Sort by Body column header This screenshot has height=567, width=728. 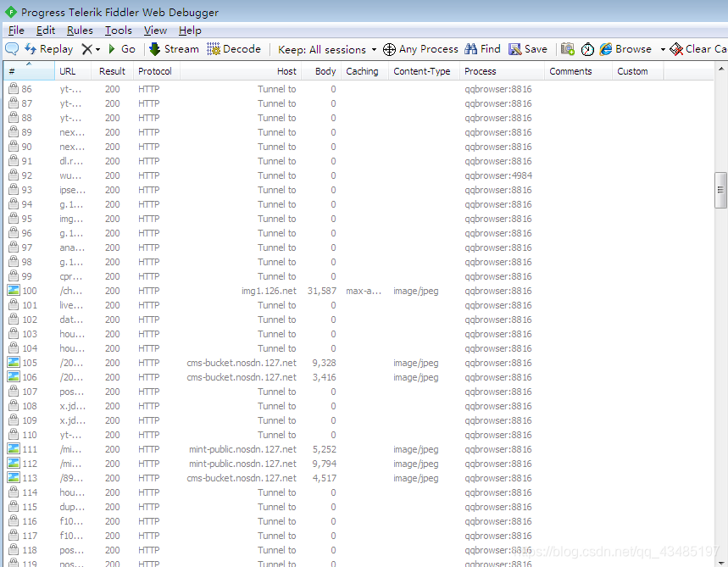tap(322, 71)
